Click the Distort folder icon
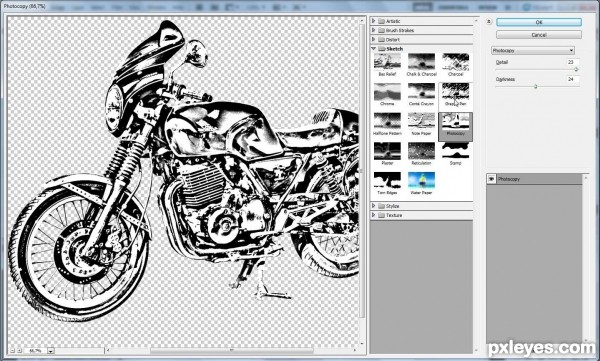 (x=381, y=39)
